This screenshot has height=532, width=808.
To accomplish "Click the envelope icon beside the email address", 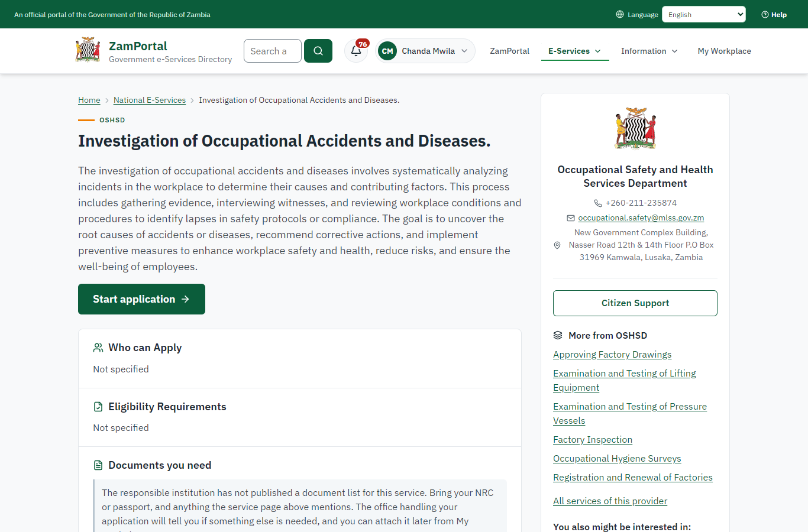I will pyautogui.click(x=571, y=218).
